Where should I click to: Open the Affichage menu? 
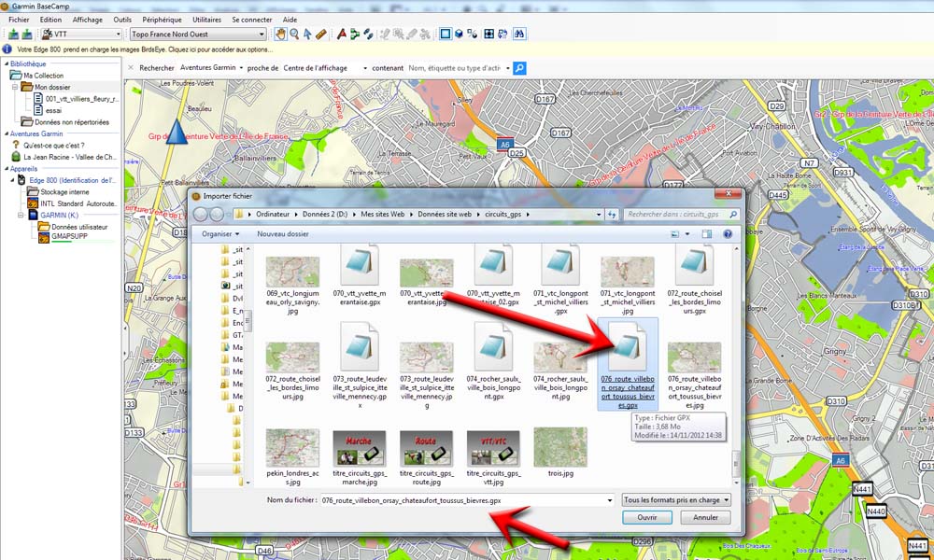point(88,20)
